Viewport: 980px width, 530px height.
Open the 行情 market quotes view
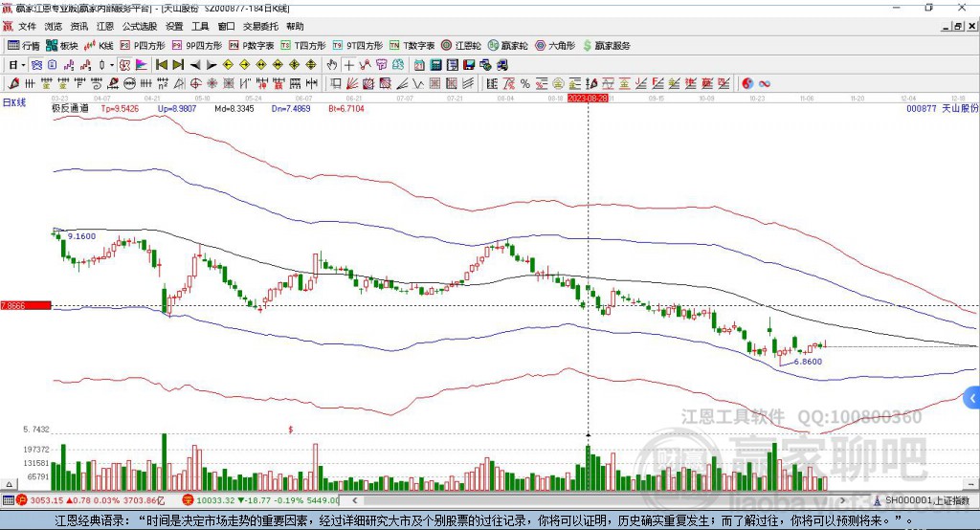click(x=24, y=46)
